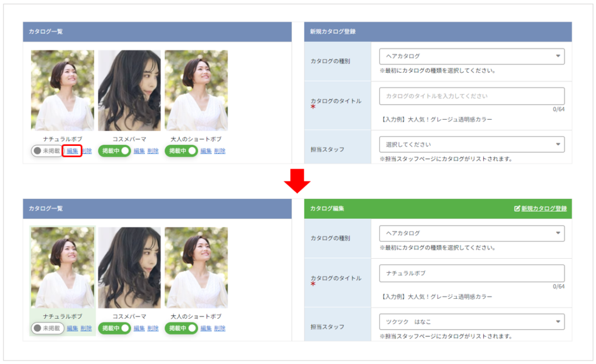Click 編集 link for コスメパーマ in lower list
Viewport: 596px width, 364px height.
pos(139,329)
